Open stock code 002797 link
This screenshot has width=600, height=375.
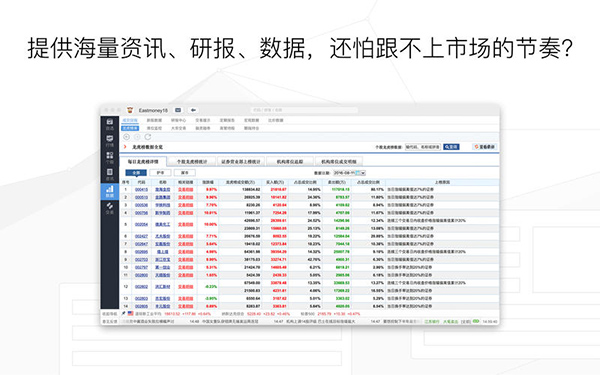[141, 267]
